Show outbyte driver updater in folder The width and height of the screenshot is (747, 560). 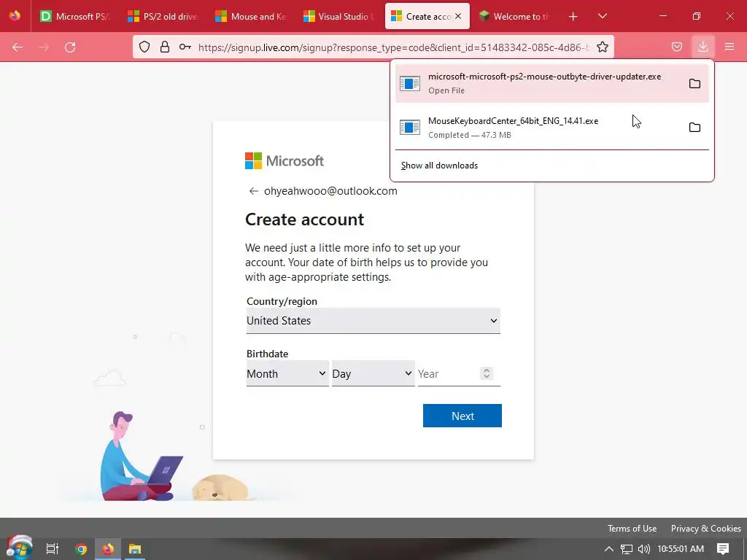point(694,83)
